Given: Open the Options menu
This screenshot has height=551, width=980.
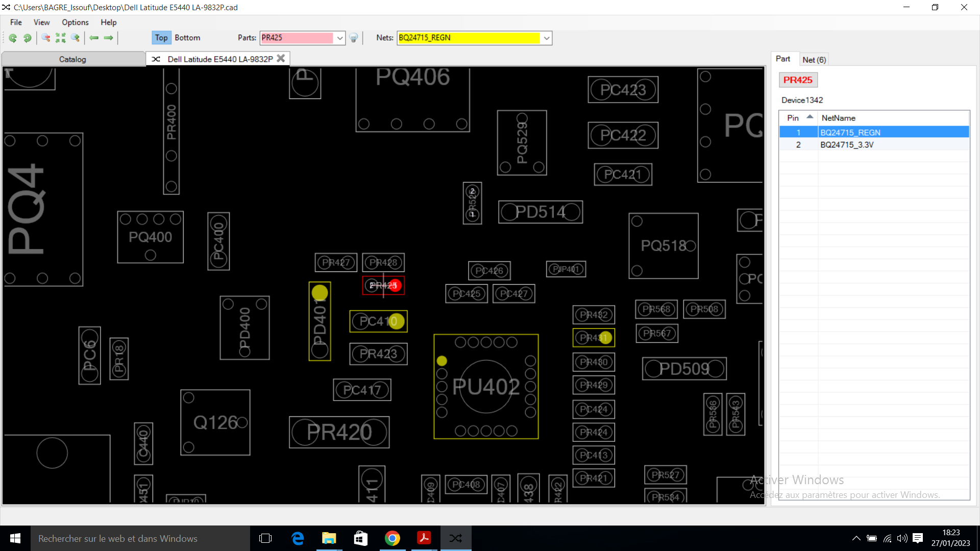Looking at the screenshot, I should click(x=75, y=22).
